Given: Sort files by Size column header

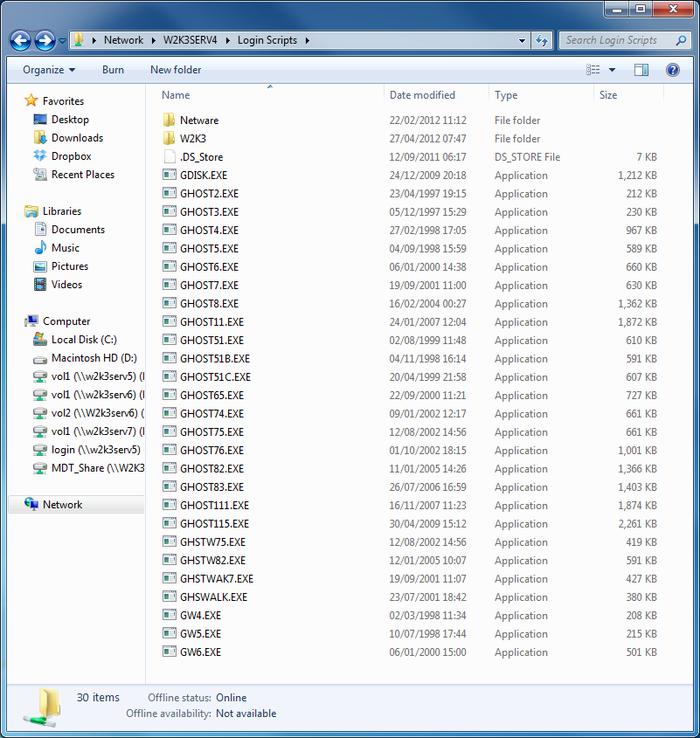Looking at the screenshot, I should 608,95.
